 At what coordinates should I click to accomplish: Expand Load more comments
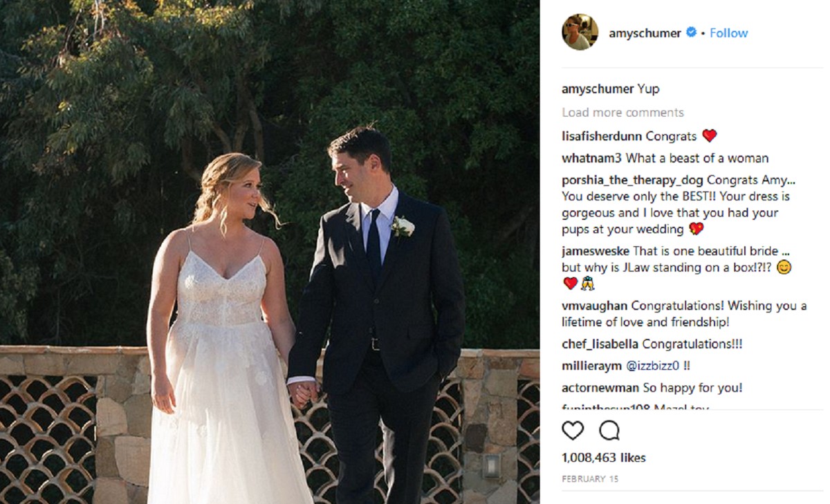pos(622,112)
